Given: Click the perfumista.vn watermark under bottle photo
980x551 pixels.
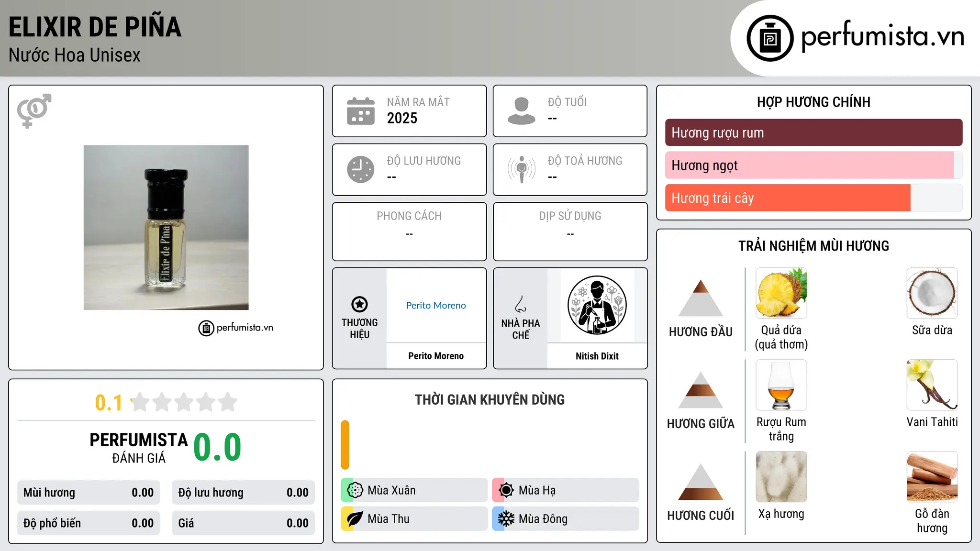Looking at the screenshot, I should point(236,328).
